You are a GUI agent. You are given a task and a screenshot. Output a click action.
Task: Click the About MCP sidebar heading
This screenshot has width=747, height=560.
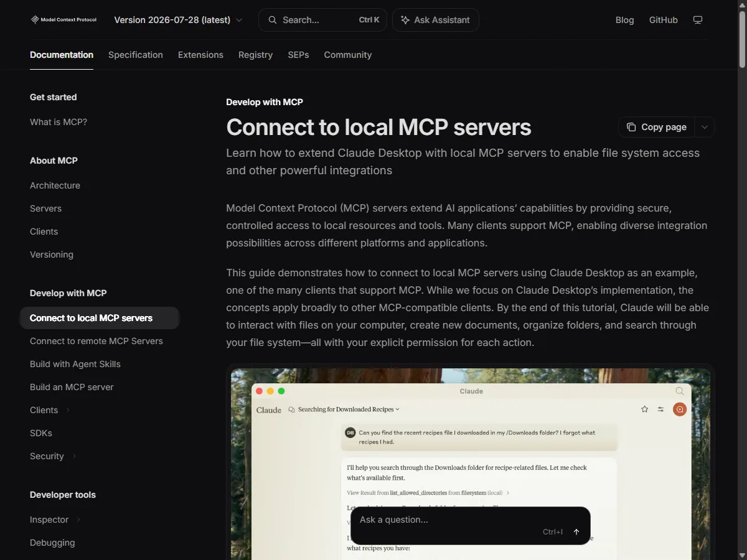(54, 161)
